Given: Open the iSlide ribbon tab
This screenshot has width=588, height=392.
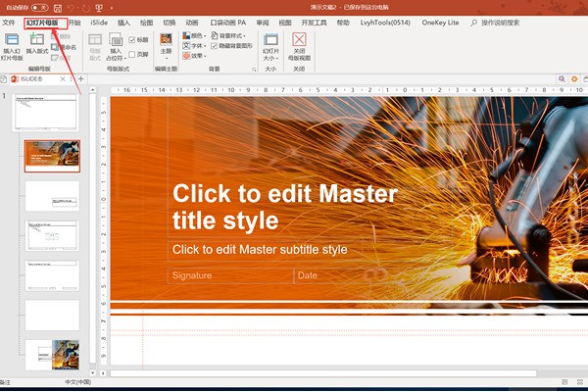Looking at the screenshot, I should pos(99,22).
